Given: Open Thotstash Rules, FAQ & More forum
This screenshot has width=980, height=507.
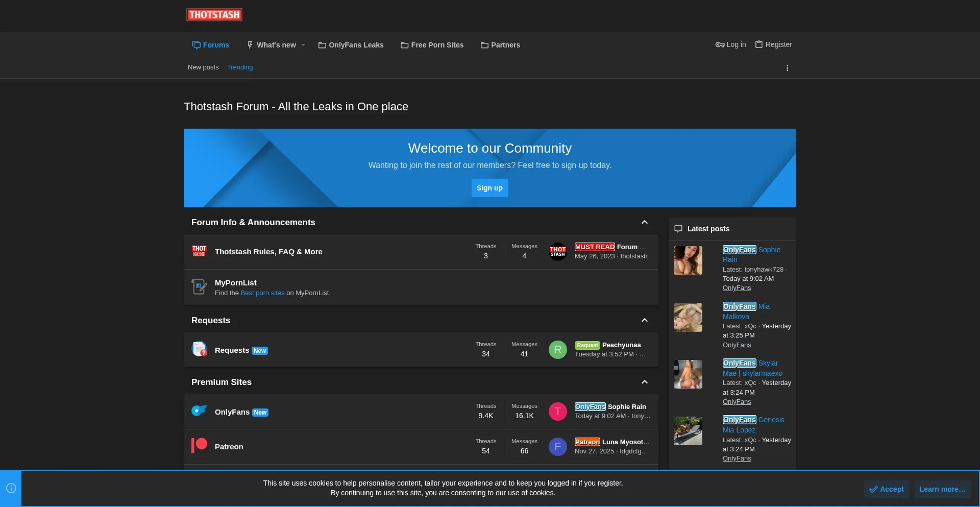Looking at the screenshot, I should tap(268, 252).
